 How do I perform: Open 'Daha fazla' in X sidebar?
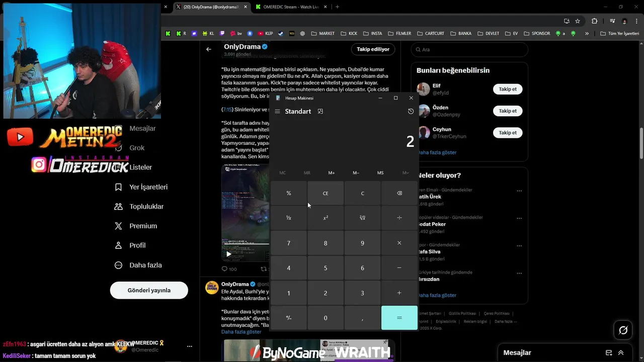[x=138, y=265]
